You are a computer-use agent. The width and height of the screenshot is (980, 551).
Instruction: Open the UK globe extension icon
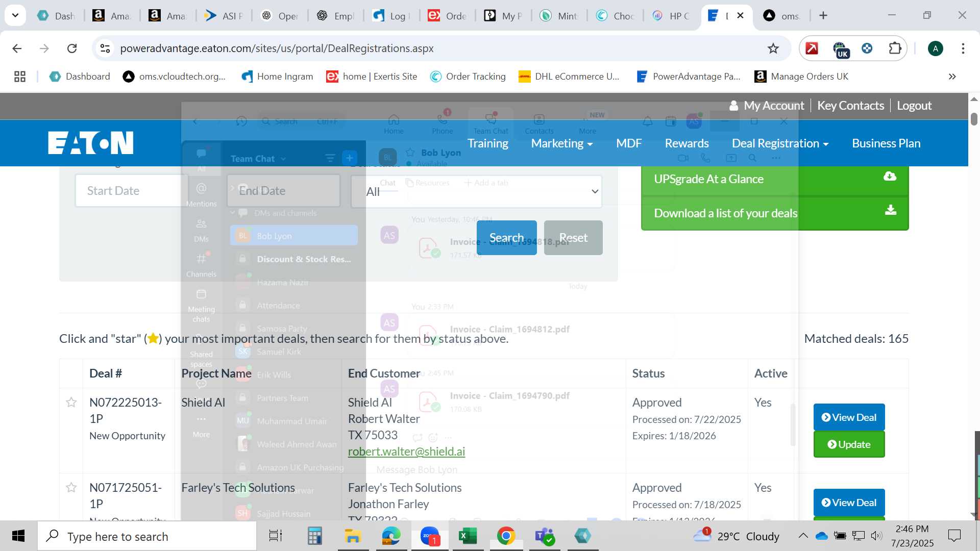(840, 49)
